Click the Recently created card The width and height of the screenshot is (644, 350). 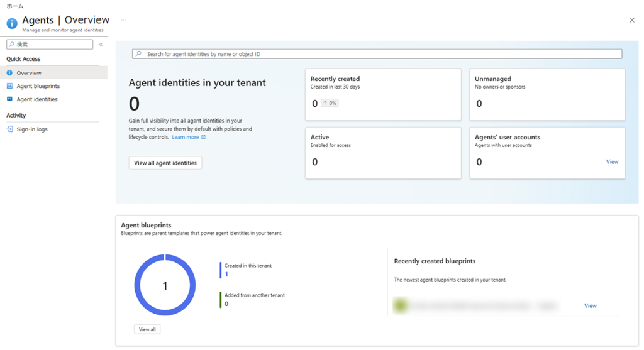pos(383,94)
